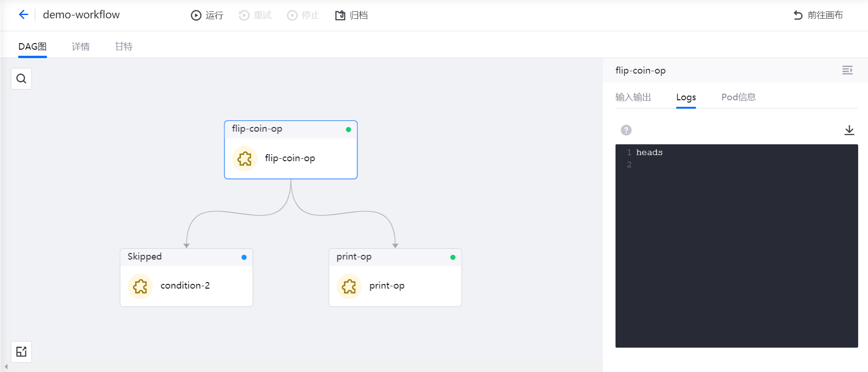Open the 输入输出 tab in side panel

pyautogui.click(x=633, y=97)
